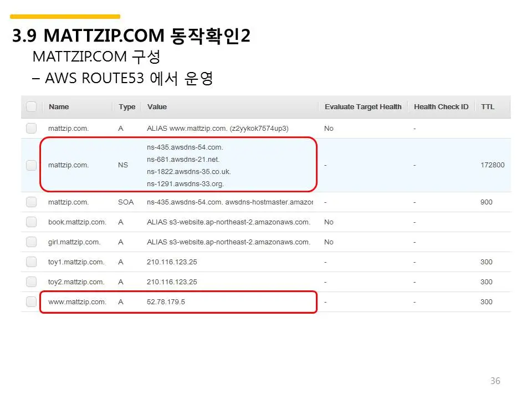Select the toy2.mattzip.com row checkbox
This screenshot has width=532, height=399.
pos(31,282)
